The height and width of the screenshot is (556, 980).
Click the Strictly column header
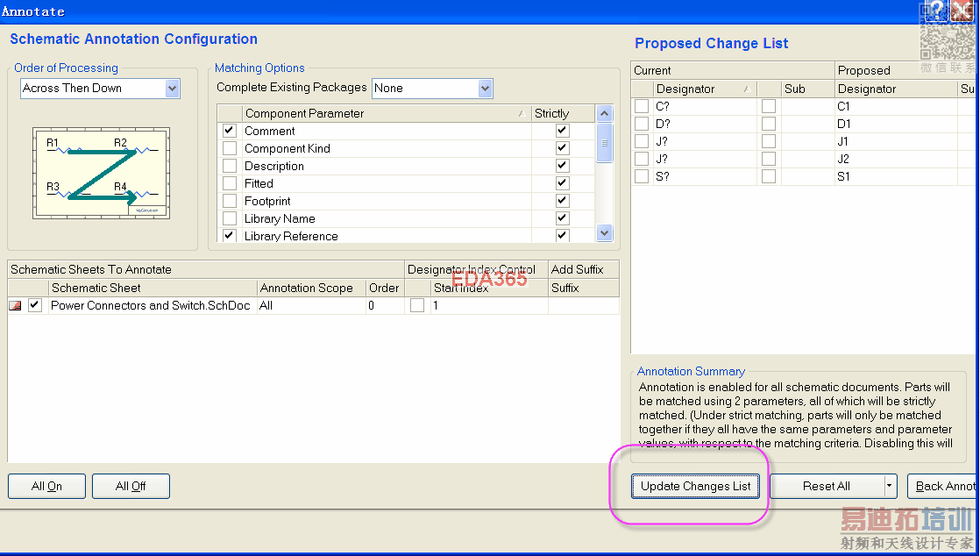tap(563, 113)
